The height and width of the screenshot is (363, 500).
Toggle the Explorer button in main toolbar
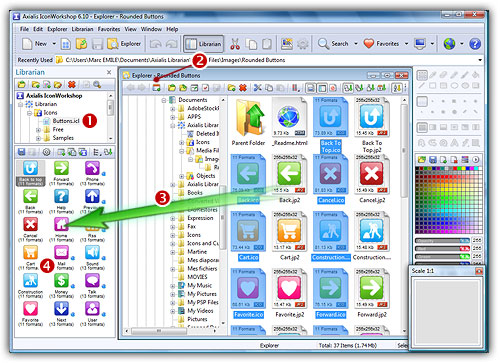pyautogui.click(x=125, y=44)
